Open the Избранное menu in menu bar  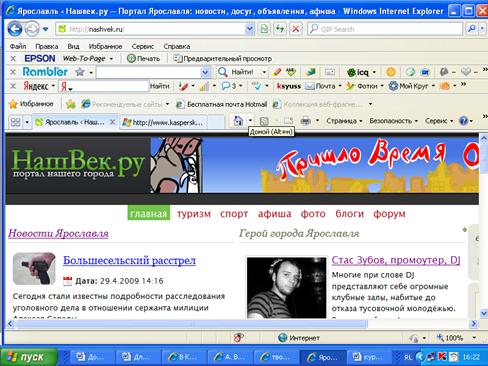(105, 46)
